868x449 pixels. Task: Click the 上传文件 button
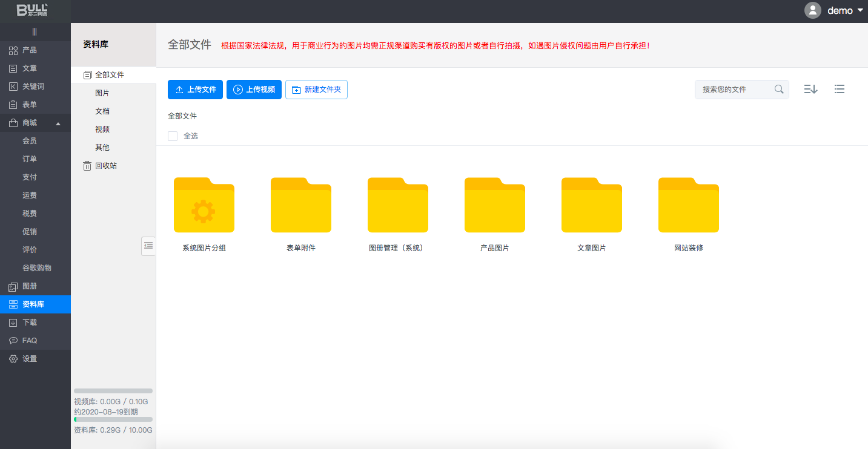coord(195,90)
